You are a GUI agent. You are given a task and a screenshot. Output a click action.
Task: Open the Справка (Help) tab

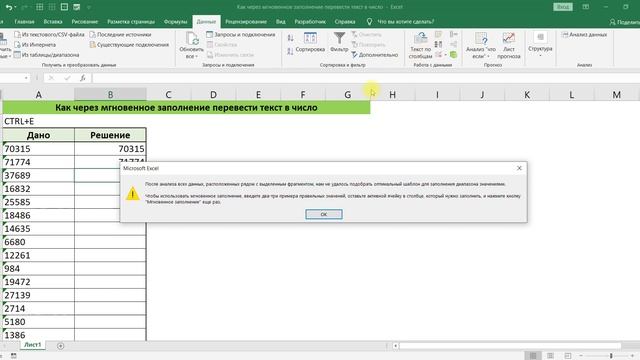pyautogui.click(x=345, y=22)
